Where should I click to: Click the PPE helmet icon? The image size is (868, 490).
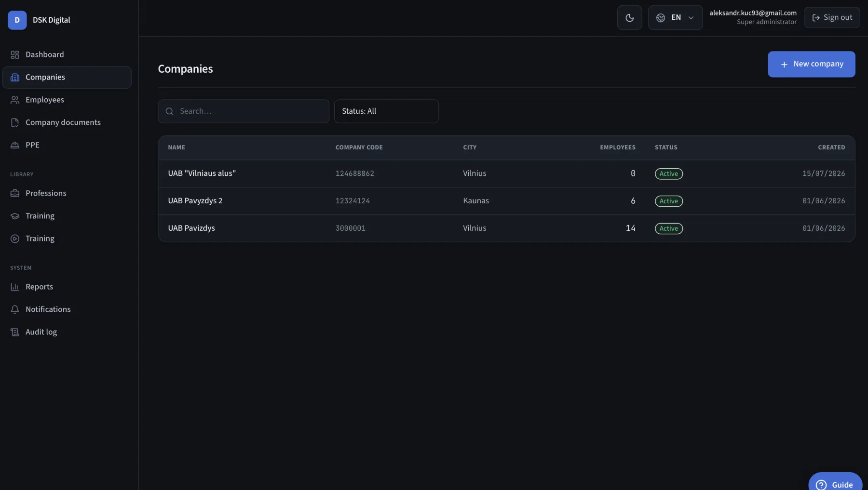click(15, 146)
